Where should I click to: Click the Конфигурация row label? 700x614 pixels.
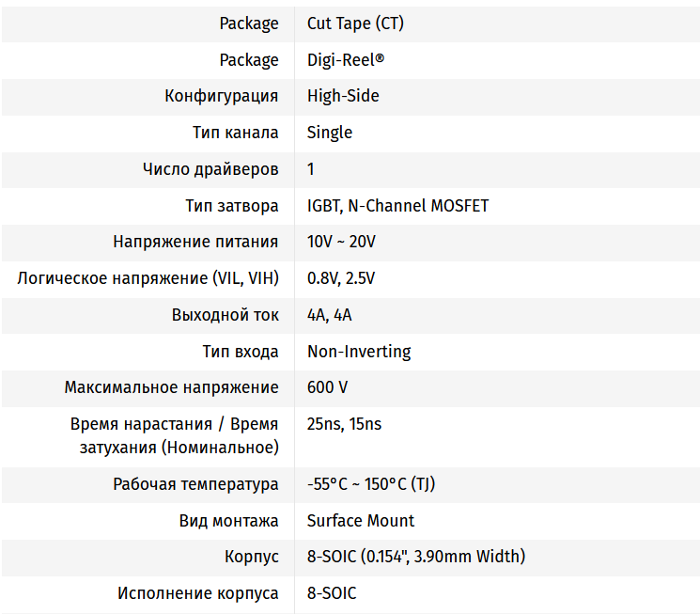[x=222, y=96]
